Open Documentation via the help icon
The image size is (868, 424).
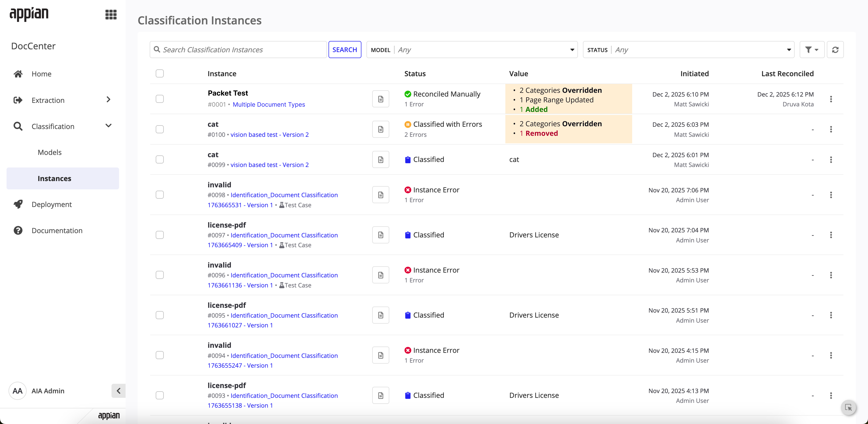[18, 230]
